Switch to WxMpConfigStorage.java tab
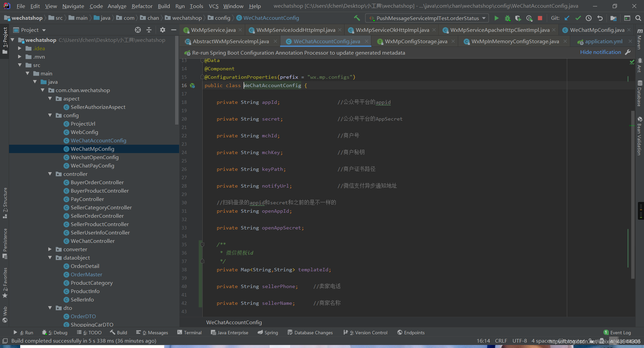 point(416,42)
